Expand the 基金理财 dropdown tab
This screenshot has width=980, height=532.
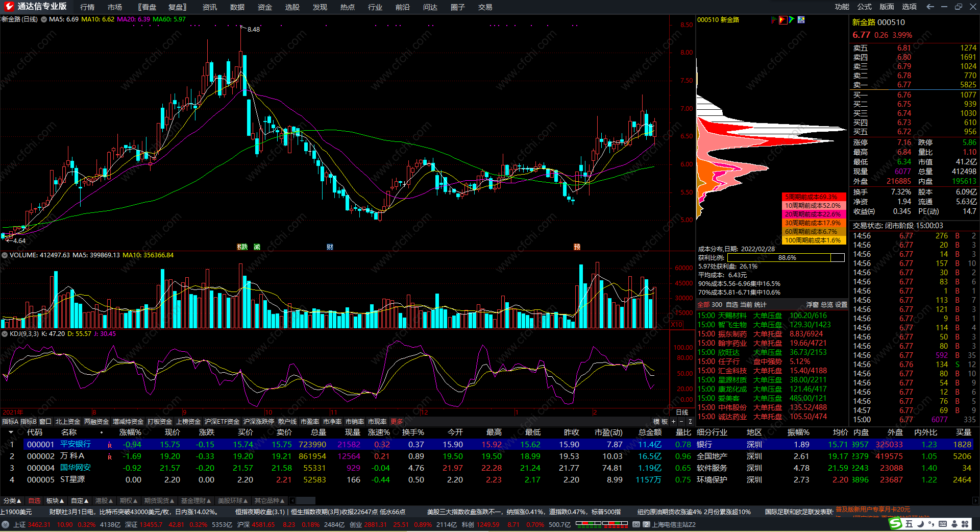coord(196,501)
